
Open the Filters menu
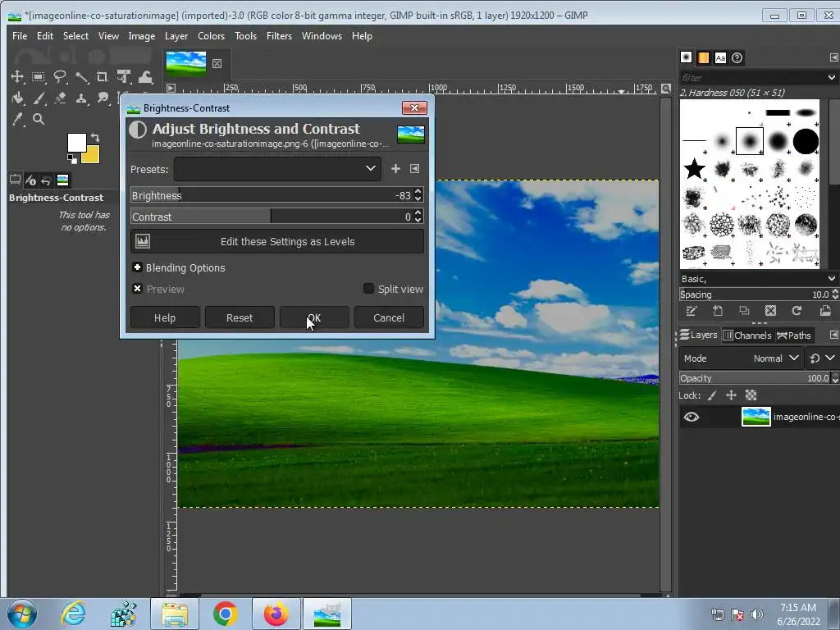pyautogui.click(x=279, y=36)
